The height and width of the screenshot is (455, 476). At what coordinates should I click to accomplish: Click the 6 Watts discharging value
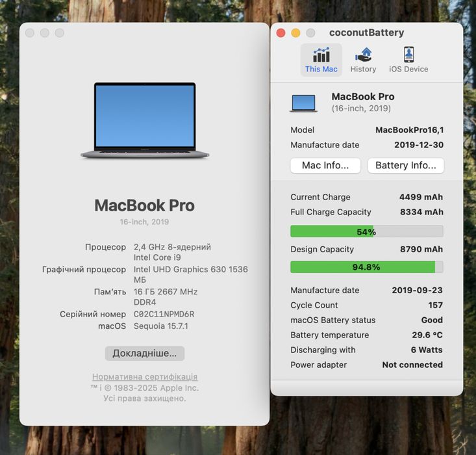tap(427, 350)
